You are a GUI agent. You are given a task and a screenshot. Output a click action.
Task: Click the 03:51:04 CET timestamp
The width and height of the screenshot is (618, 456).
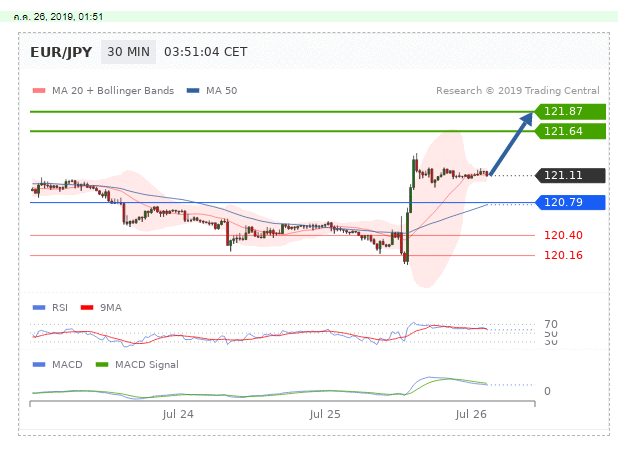[205, 52]
